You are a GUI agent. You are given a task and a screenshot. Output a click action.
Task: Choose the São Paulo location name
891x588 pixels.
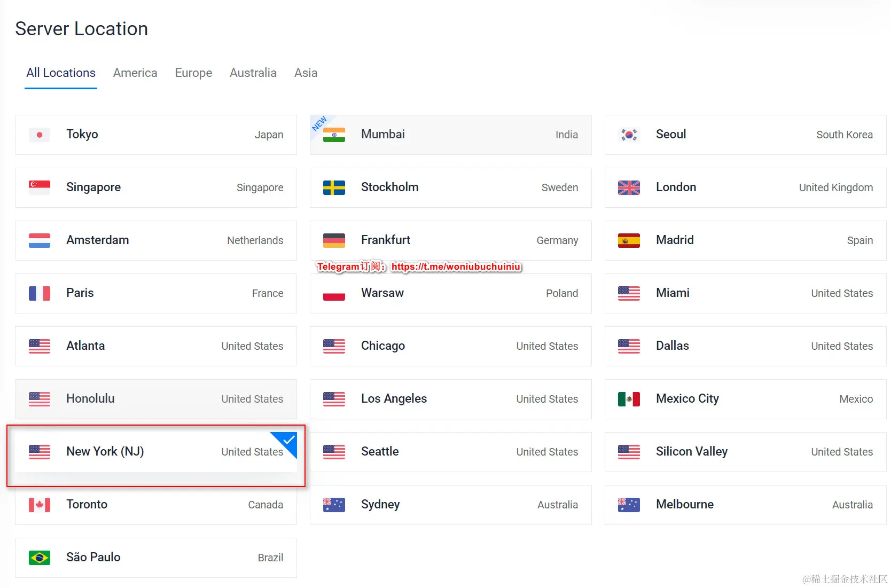(93, 557)
